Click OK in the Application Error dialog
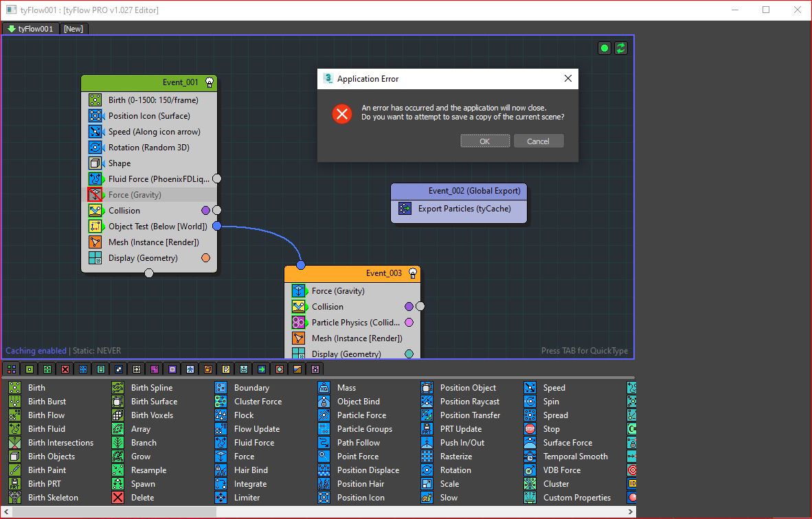 (485, 141)
